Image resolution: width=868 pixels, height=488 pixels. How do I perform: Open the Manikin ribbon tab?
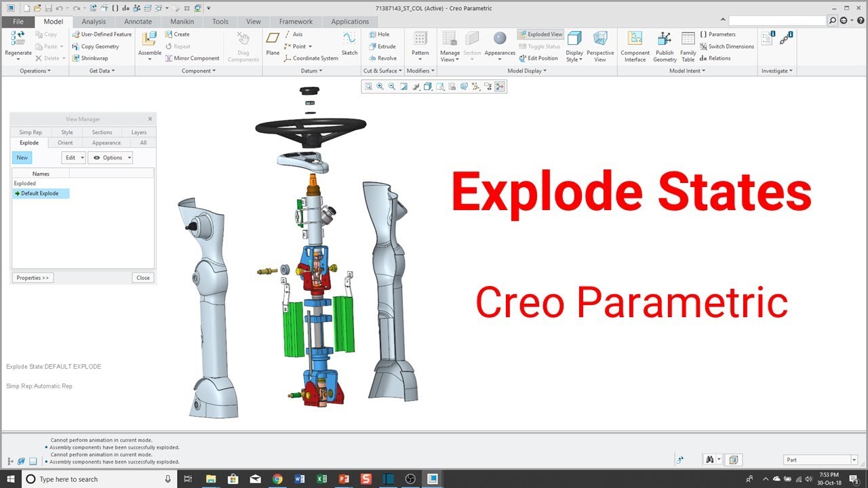(182, 22)
